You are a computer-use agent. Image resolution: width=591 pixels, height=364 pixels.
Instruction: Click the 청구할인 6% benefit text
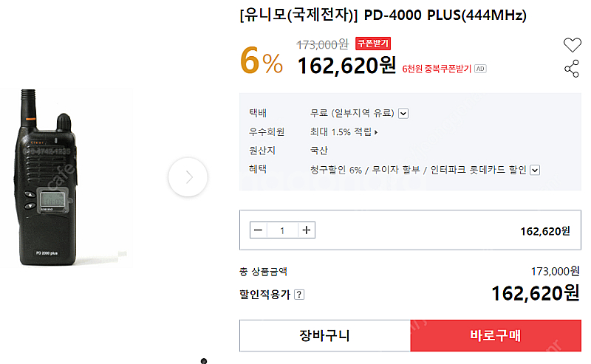[x=336, y=170]
